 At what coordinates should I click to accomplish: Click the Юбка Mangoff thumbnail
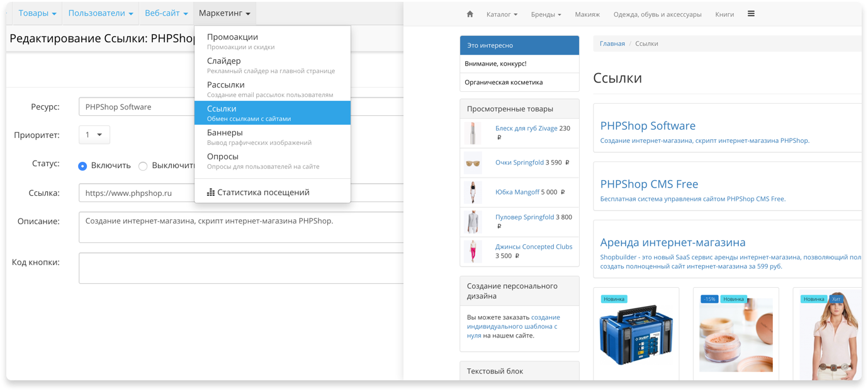473,192
